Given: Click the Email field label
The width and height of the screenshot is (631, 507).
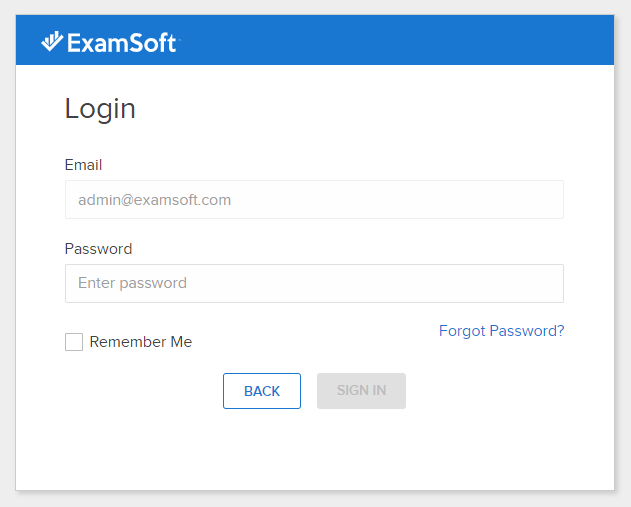Looking at the screenshot, I should (x=83, y=165).
